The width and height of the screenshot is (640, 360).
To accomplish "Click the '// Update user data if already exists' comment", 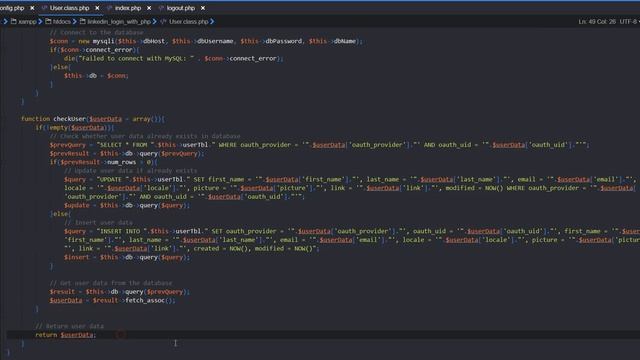I will click(131, 171).
